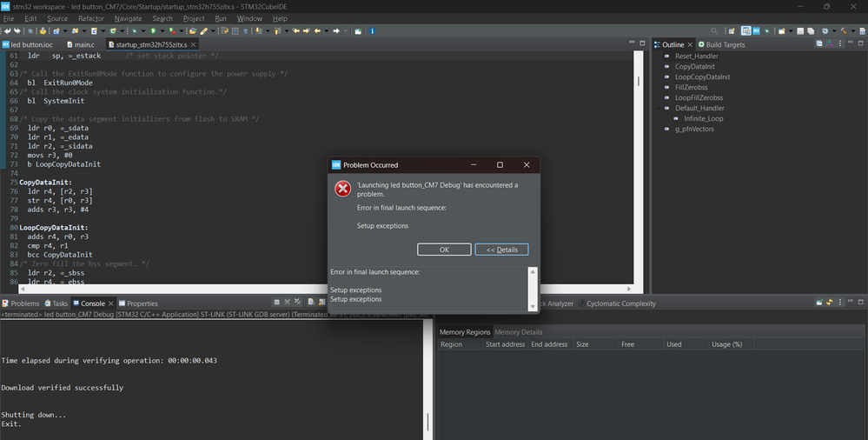Click the Redo arrow in the toolbar

pyautogui.click(x=17, y=31)
